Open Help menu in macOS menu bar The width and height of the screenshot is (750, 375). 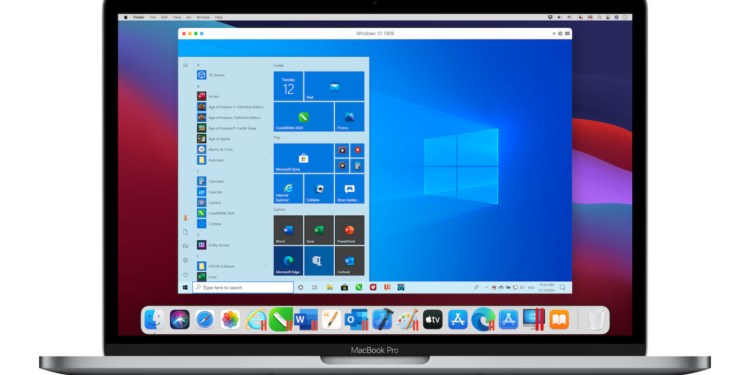click(219, 17)
